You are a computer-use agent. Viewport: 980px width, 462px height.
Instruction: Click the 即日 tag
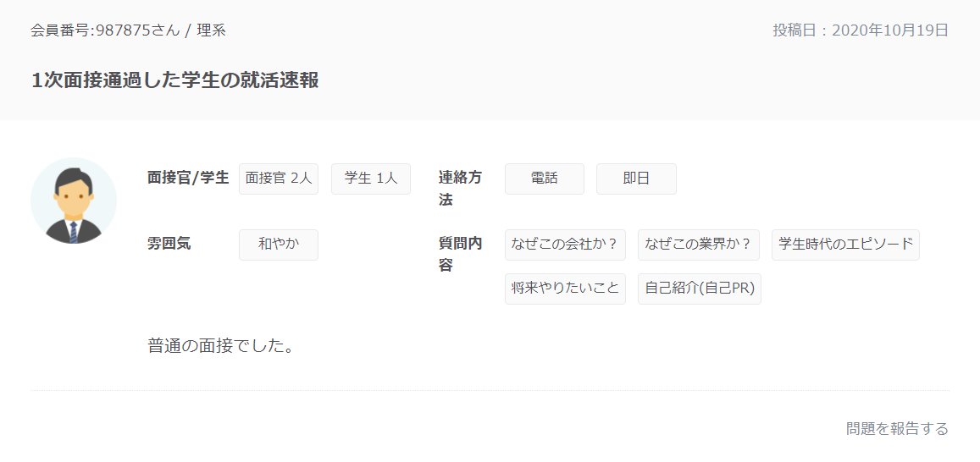pos(636,179)
